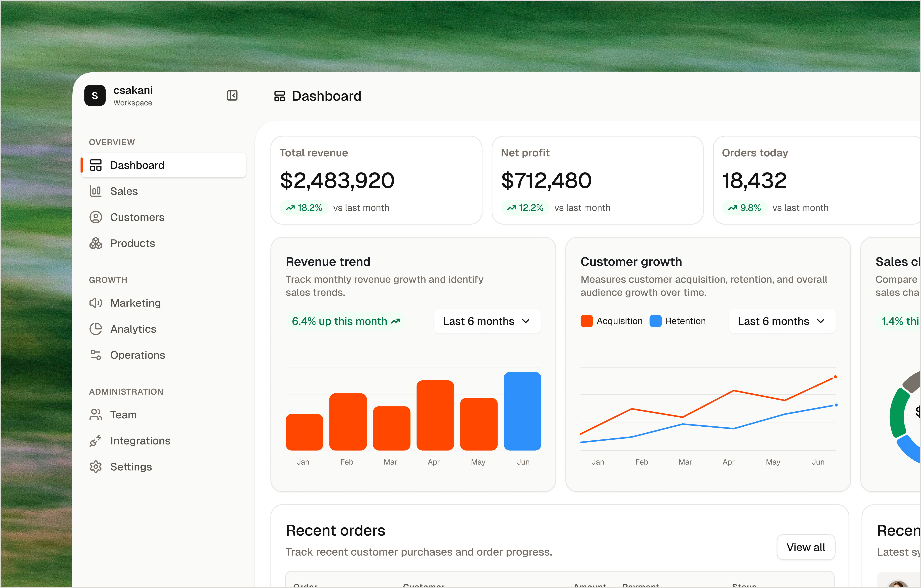Click the 9.8% Orders today badge
Screen dimensions: 921x588
pos(745,208)
